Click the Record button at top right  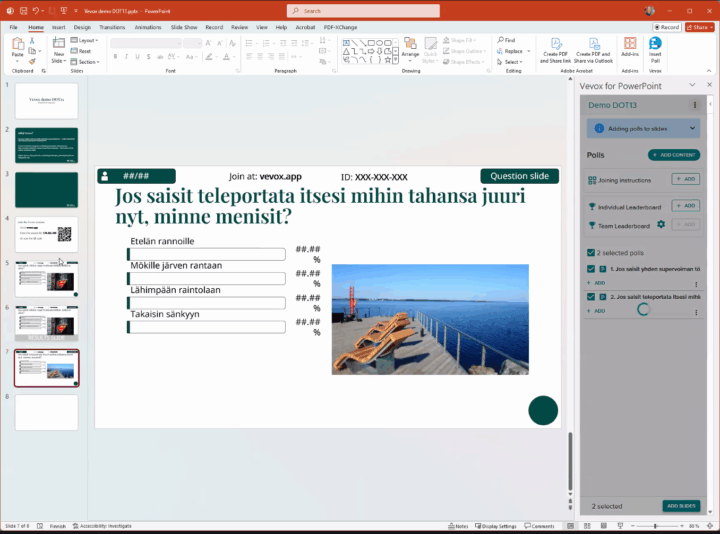667,27
